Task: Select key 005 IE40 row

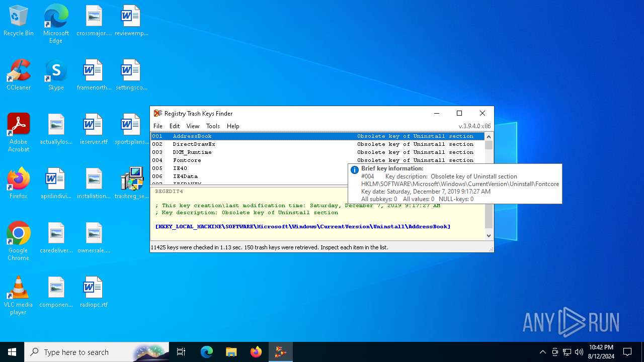Action: [x=249, y=168]
